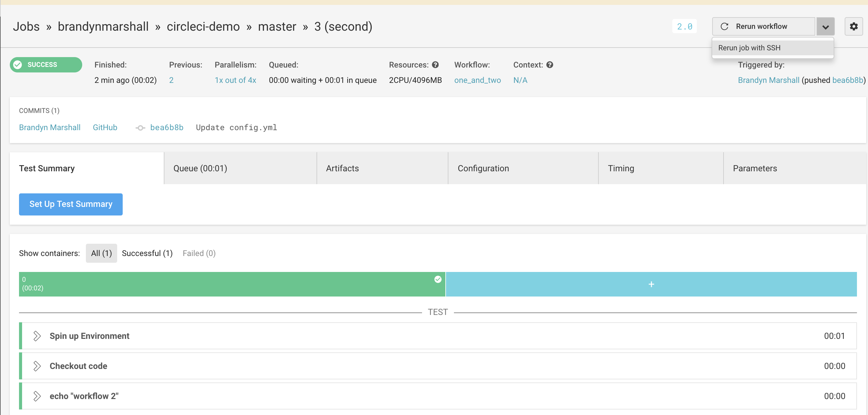Click Set Up Test Summary button
Viewport: 868px width, 415px height.
[71, 204]
